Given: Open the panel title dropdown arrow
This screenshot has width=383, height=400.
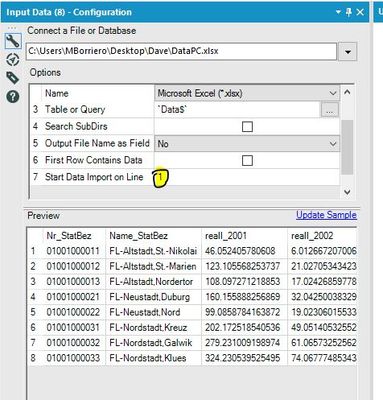Looking at the screenshot, I should (338, 12).
